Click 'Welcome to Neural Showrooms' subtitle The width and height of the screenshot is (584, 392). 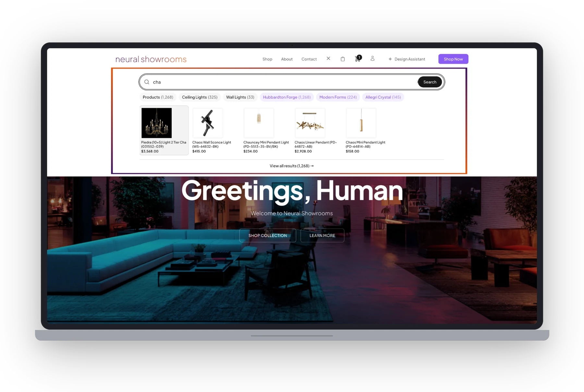pyautogui.click(x=292, y=213)
